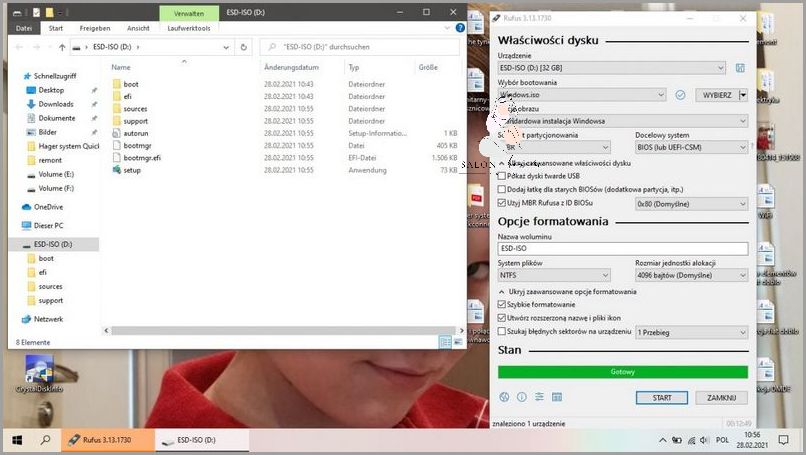Go up one folder level in Explorer

[x=62, y=47]
